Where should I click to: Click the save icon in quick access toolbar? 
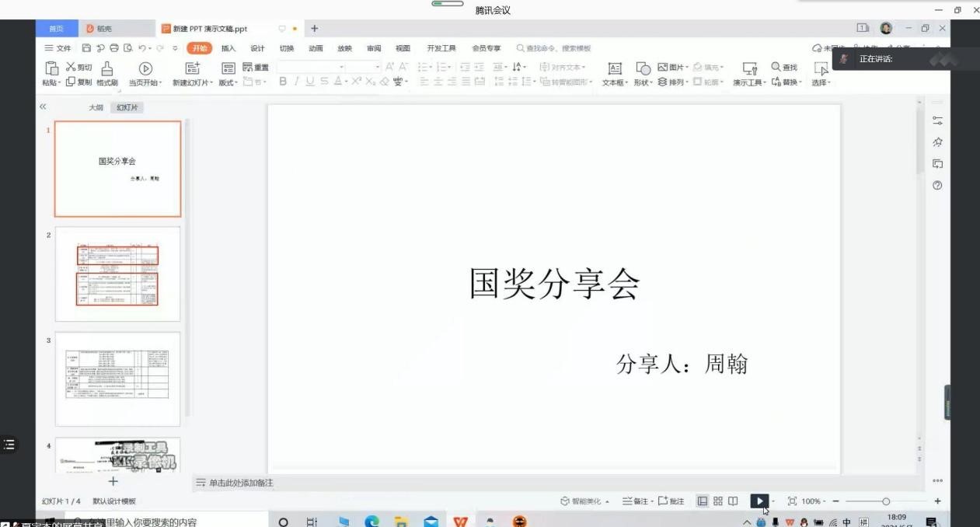coord(86,48)
